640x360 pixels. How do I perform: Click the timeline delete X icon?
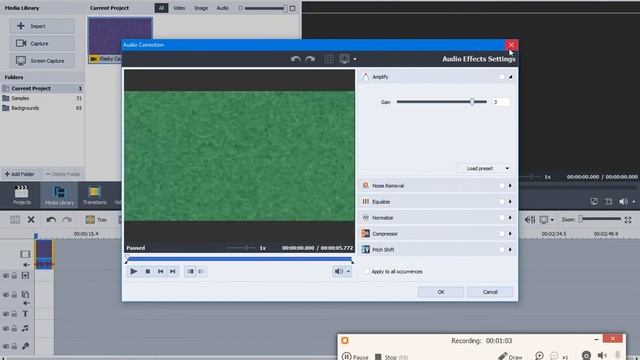pos(31,220)
